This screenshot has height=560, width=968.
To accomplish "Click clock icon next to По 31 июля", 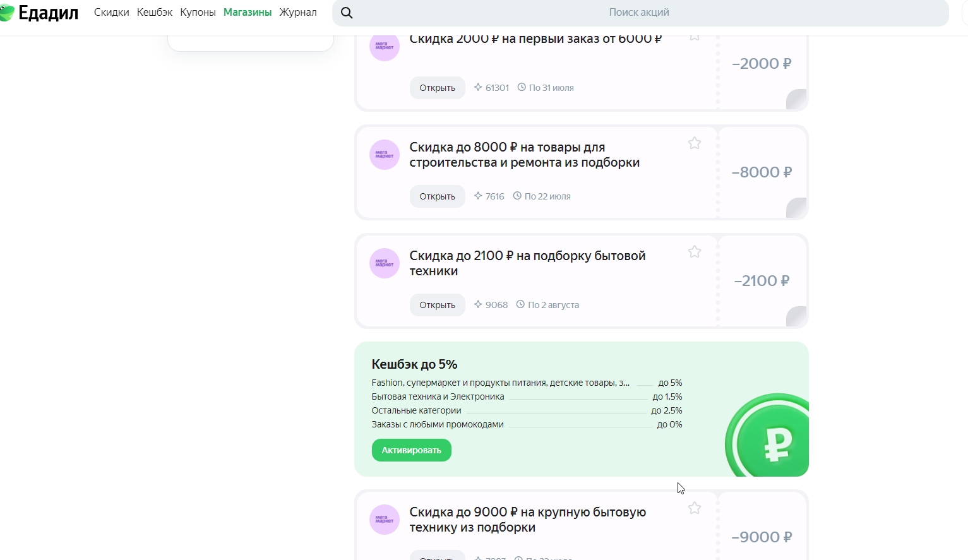I will [x=522, y=88].
